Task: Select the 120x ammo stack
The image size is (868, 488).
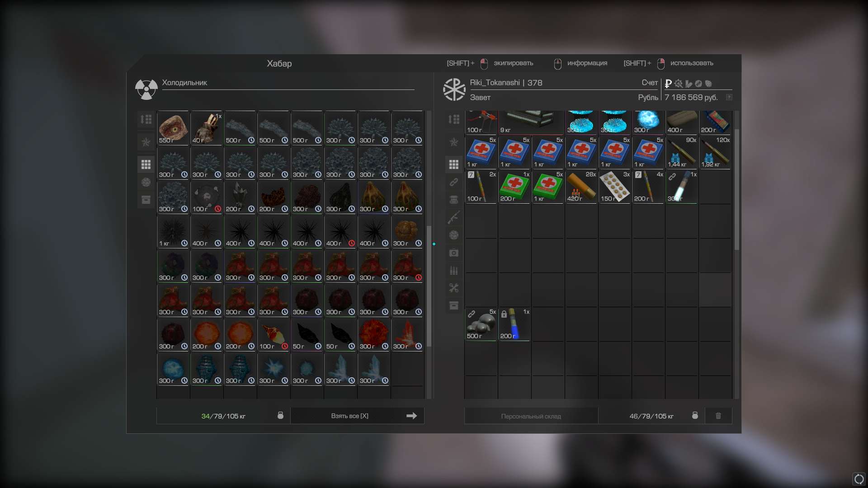Action: point(715,152)
